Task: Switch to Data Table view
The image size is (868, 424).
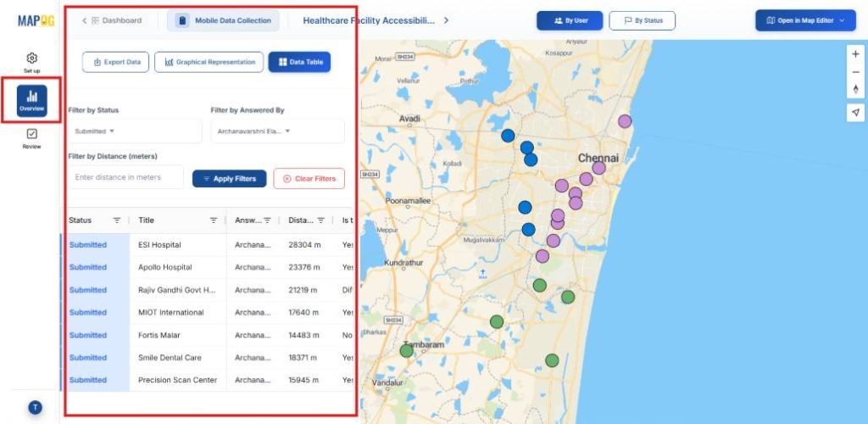Action: click(x=299, y=62)
